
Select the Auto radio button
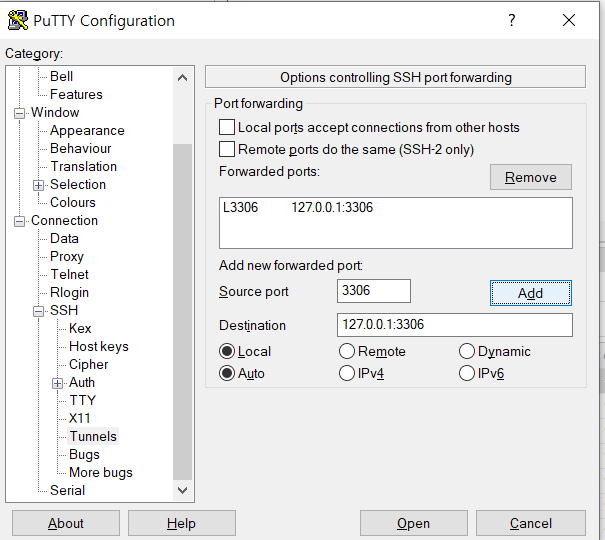pos(227,373)
